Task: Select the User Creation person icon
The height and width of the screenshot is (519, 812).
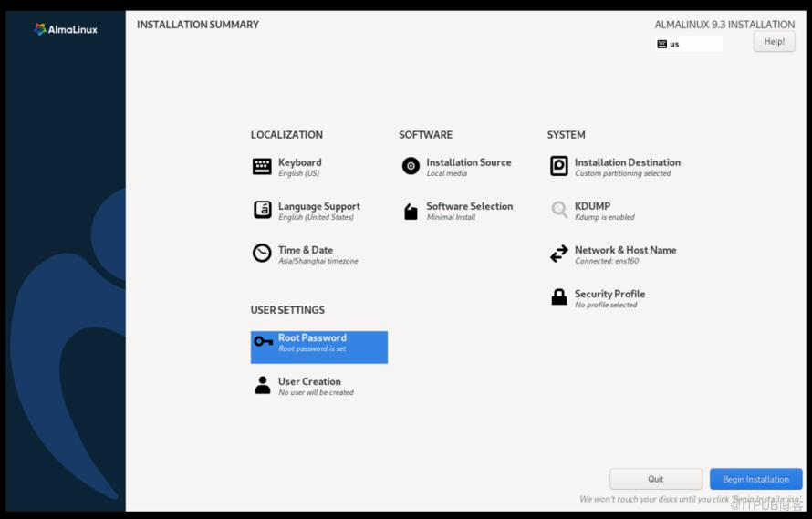Action: coord(263,385)
